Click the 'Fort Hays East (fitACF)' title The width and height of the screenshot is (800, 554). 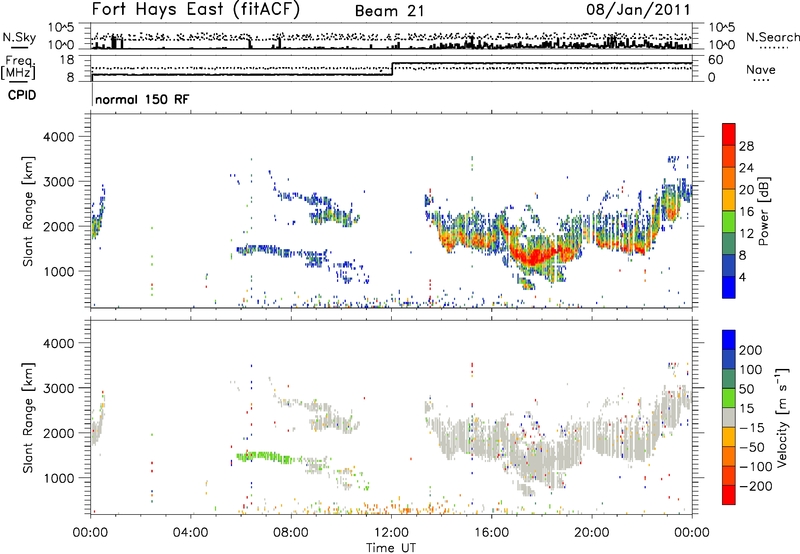coord(195,10)
